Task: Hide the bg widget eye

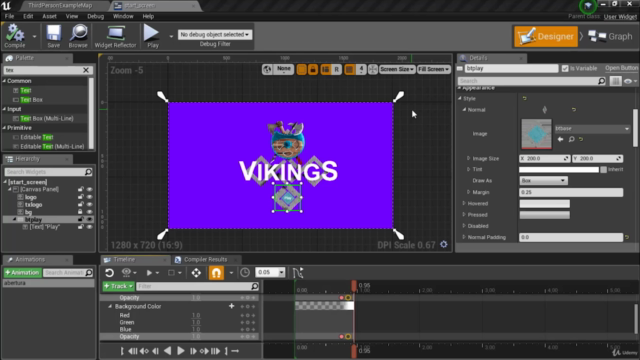Action: point(89,212)
